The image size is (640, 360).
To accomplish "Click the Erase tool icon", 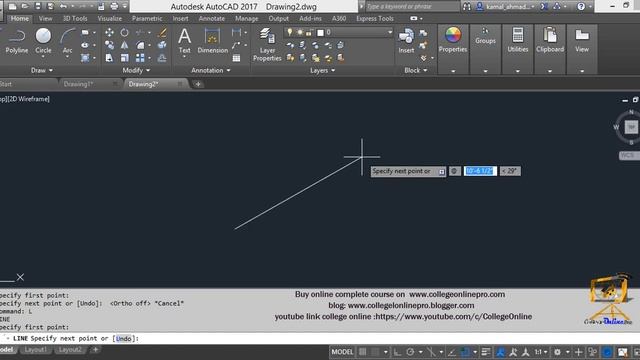I will [x=162, y=32].
